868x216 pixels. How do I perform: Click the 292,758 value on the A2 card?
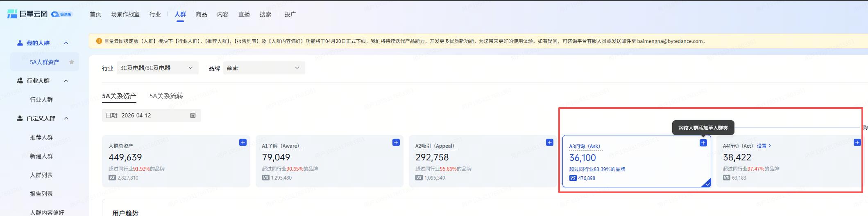point(432,157)
